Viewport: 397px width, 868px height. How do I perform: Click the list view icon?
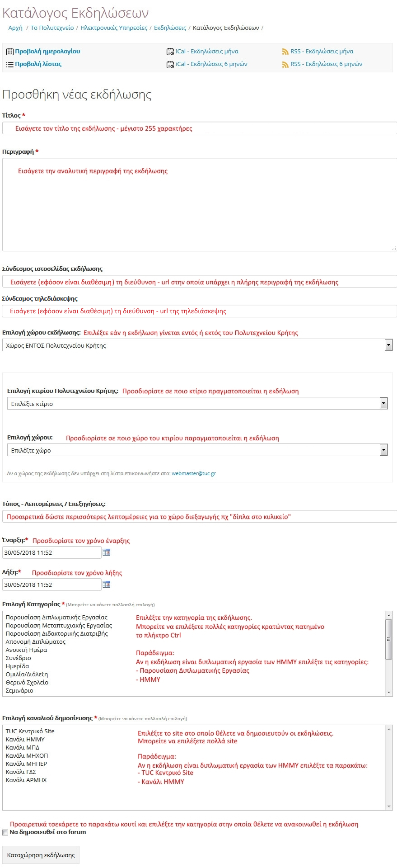[9, 64]
